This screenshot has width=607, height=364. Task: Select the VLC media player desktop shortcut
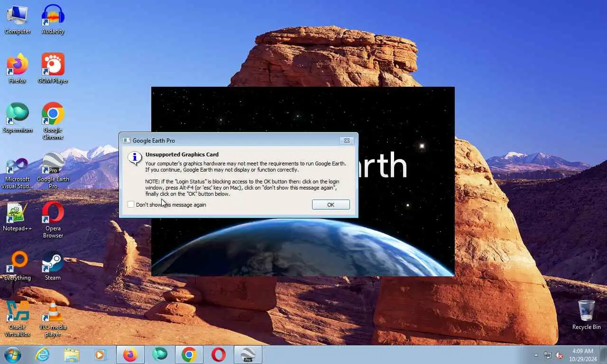pos(53,318)
